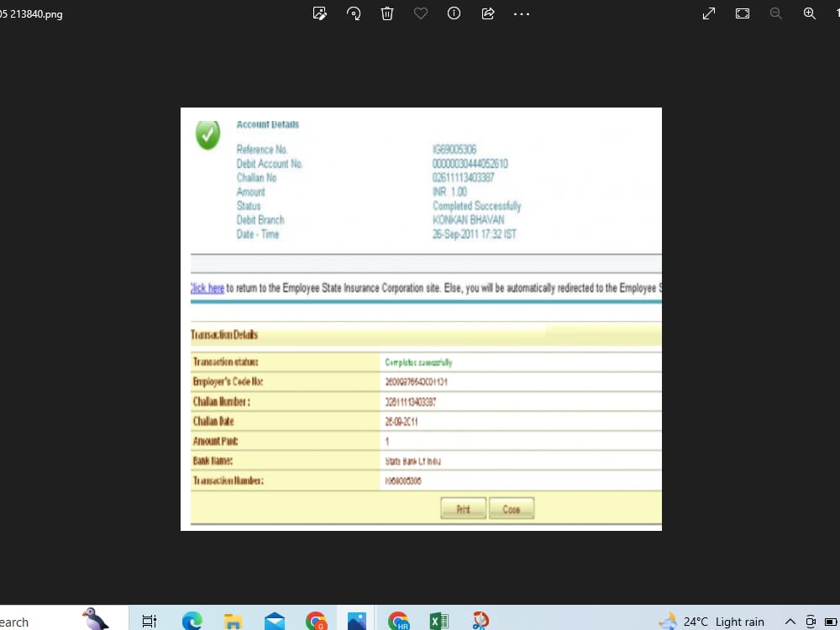Zoom out using the minus magnifier icon
Screen dimensions: 840x630
(x=775, y=13)
